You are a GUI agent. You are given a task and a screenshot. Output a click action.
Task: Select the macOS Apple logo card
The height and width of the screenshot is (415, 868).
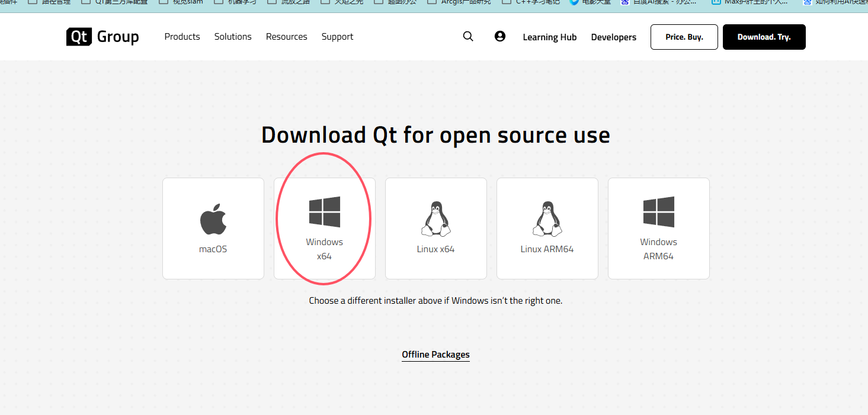tap(213, 229)
